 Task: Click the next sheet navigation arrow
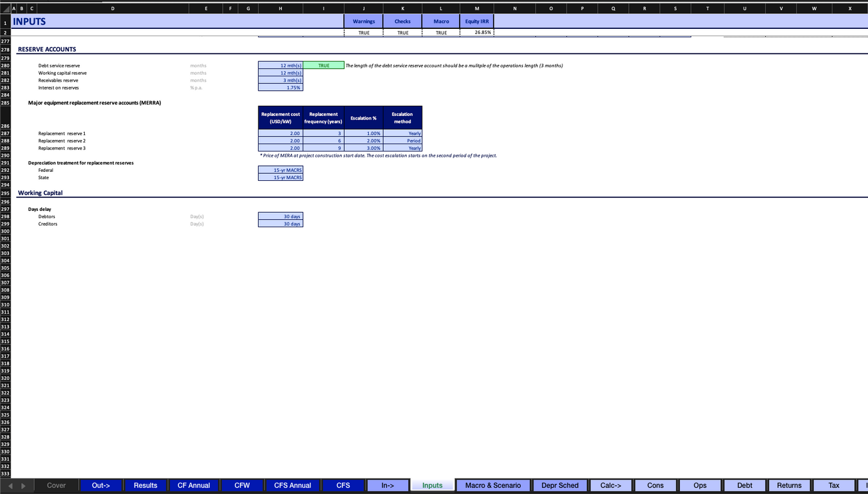coord(23,486)
